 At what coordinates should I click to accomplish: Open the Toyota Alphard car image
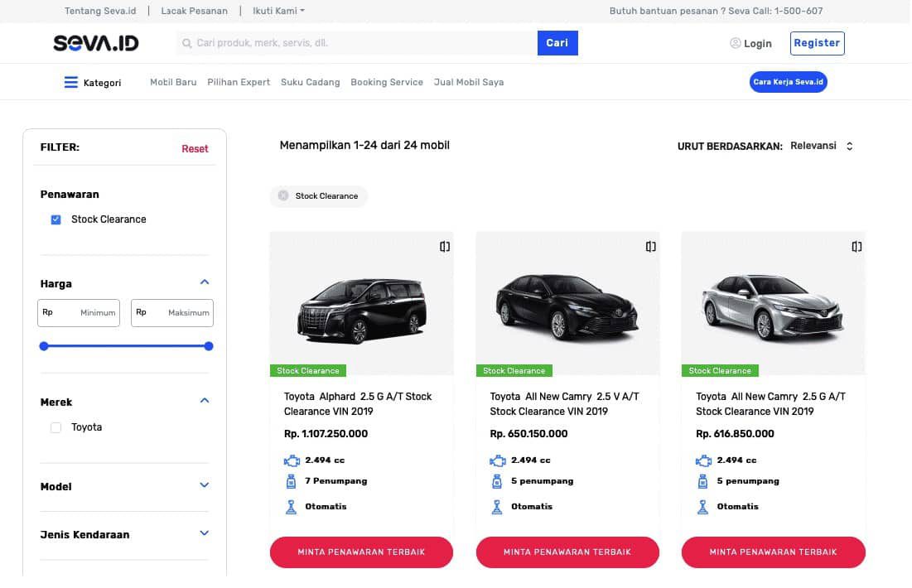point(362,311)
